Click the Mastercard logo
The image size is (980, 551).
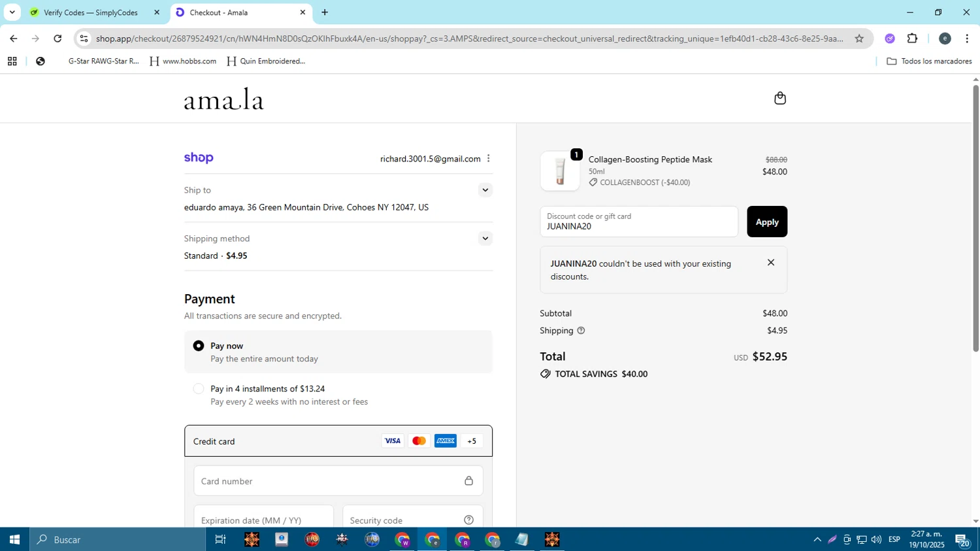tap(419, 441)
